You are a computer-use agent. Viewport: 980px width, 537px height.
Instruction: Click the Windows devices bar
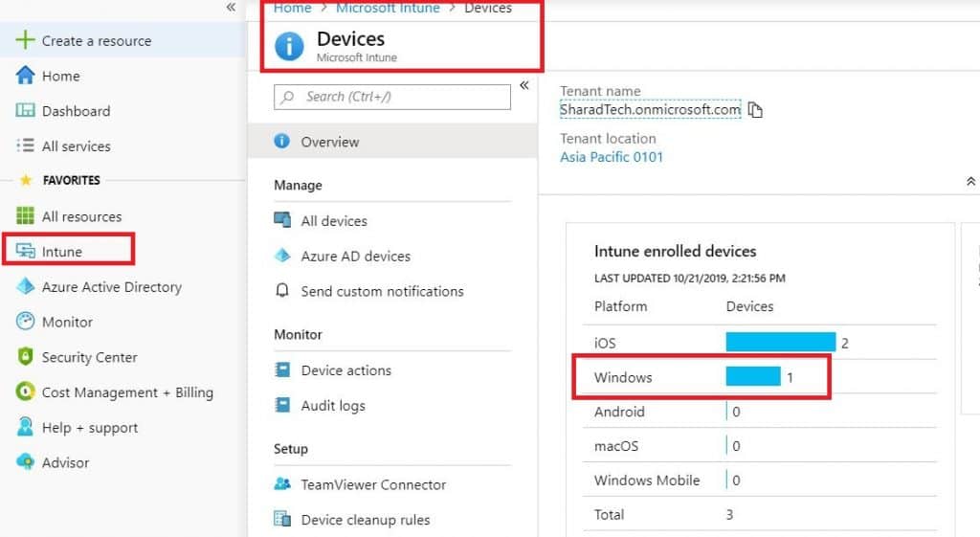753,376
